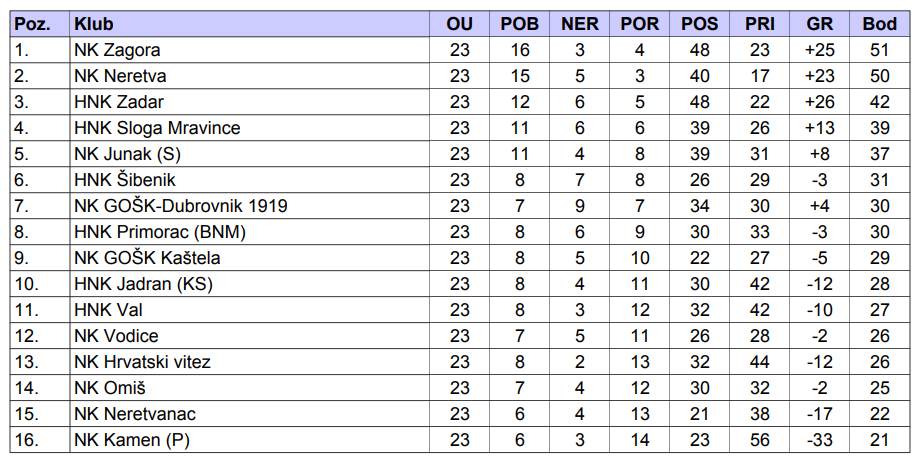Click the NK Hrvatski vitez club name
This screenshot has height=464, width=922.
tap(142, 362)
